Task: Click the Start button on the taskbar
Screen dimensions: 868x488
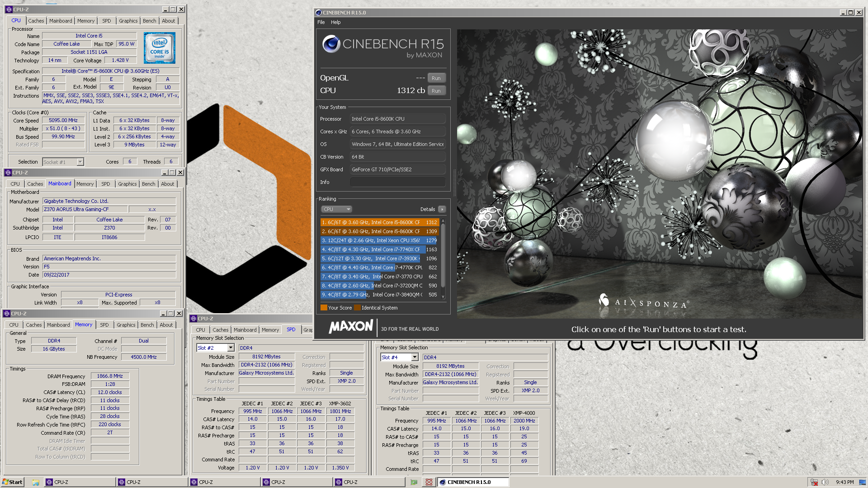Action: click(x=13, y=482)
